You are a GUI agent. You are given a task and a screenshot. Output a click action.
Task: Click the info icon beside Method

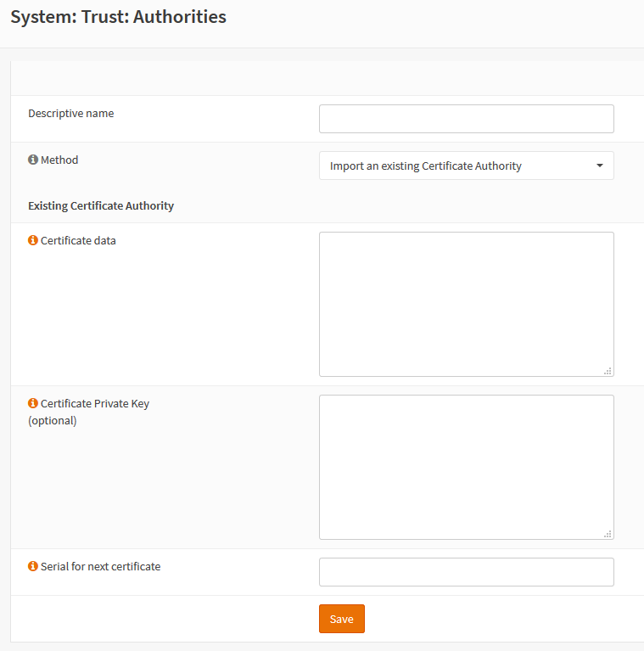[x=33, y=160]
